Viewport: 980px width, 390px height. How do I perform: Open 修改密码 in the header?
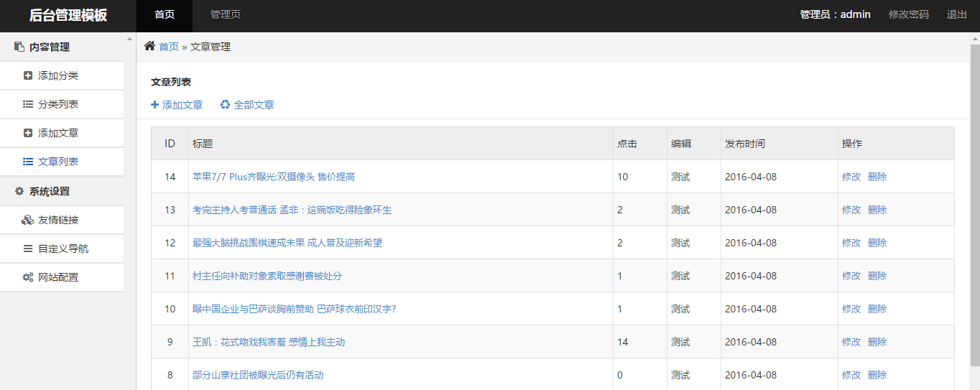tap(909, 14)
